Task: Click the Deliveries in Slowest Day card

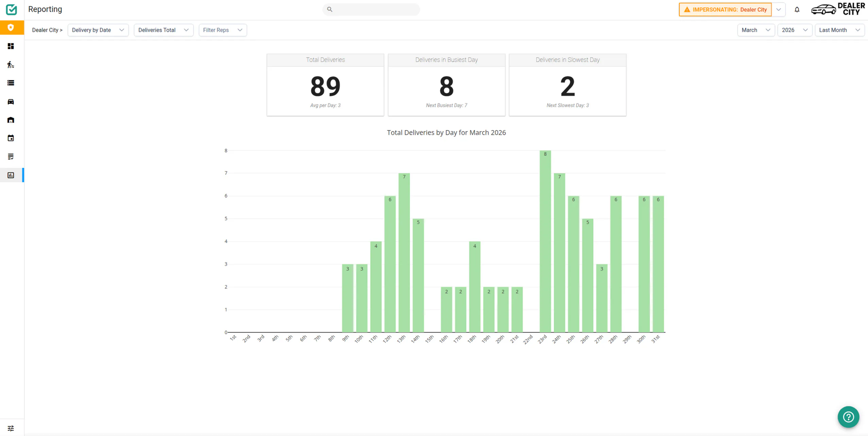Action: pos(568,85)
